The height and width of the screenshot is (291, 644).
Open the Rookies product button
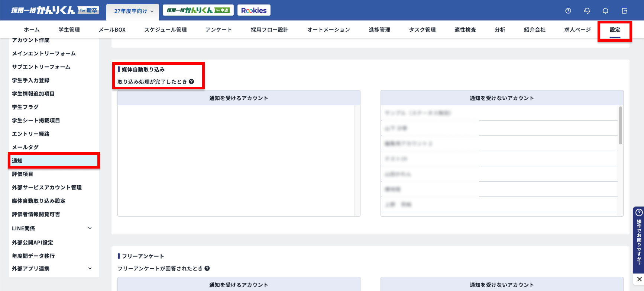click(x=254, y=10)
